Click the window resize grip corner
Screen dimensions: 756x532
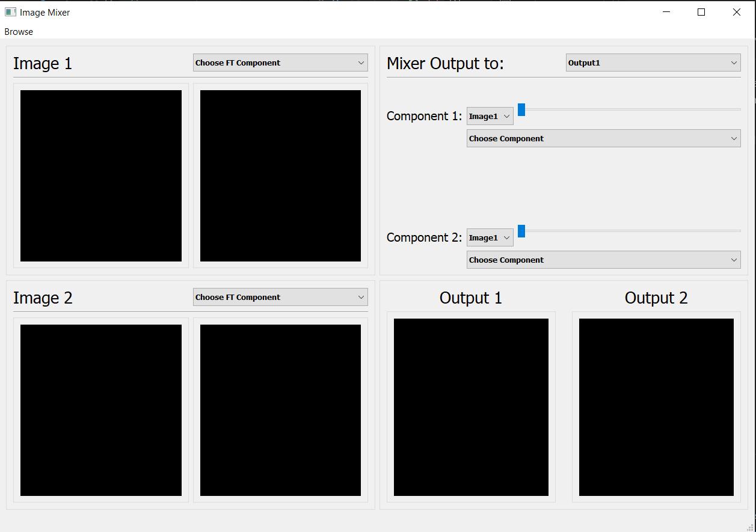tap(750, 527)
